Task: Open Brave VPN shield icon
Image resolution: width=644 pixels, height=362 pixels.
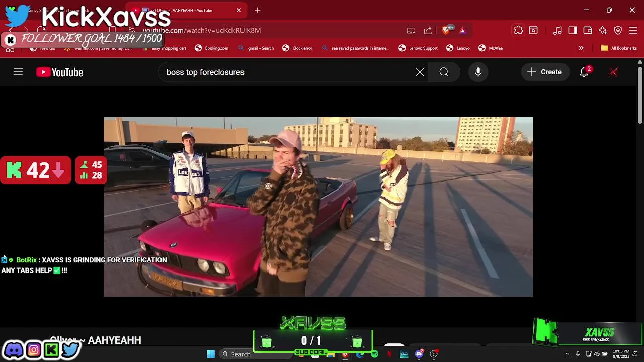Action: coord(618,30)
